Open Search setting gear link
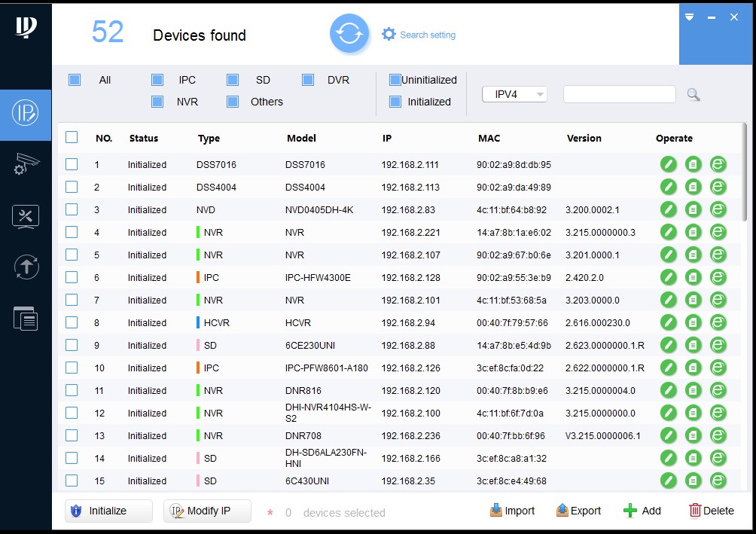 [x=419, y=35]
